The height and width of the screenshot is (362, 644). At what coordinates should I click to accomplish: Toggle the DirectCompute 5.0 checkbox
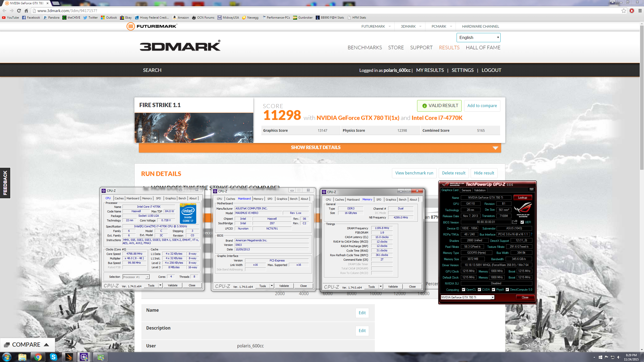[x=507, y=290]
